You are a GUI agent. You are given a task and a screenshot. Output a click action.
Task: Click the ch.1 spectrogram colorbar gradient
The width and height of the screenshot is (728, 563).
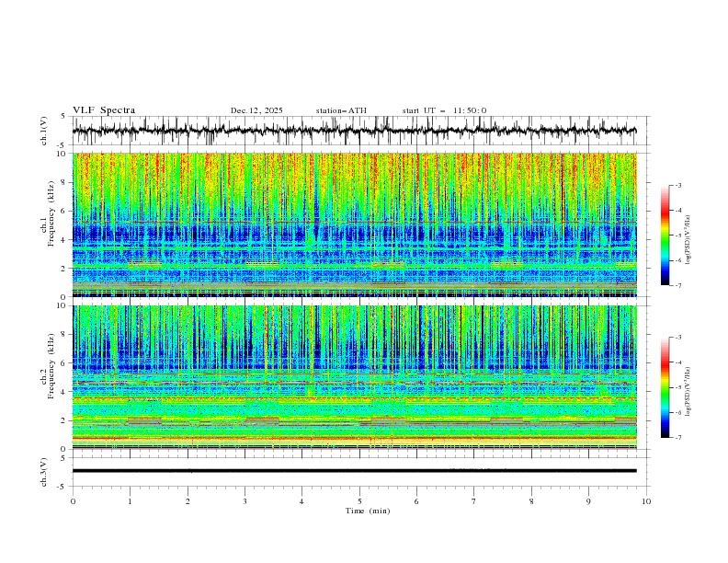[665, 236]
